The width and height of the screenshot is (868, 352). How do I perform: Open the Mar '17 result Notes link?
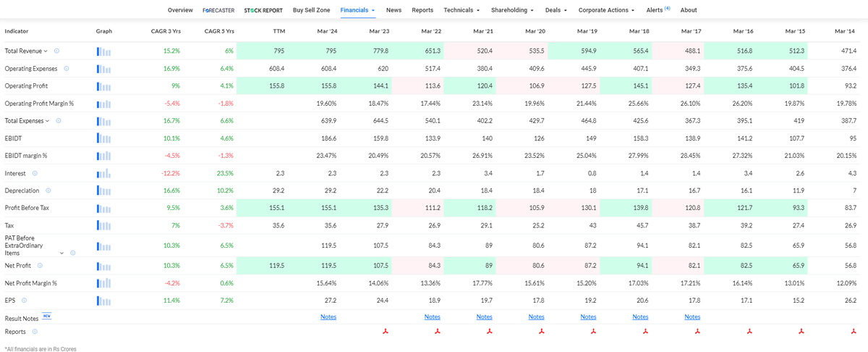coord(693,317)
